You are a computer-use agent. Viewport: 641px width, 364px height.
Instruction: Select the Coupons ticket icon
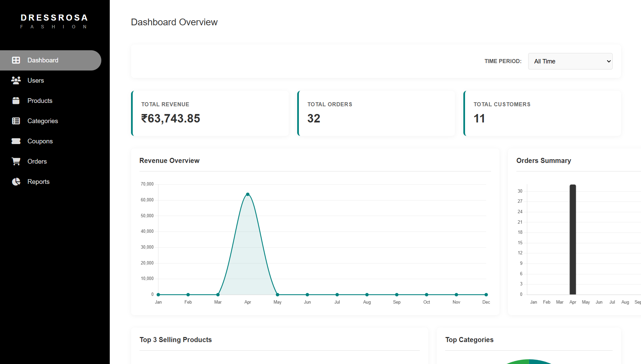(x=16, y=141)
